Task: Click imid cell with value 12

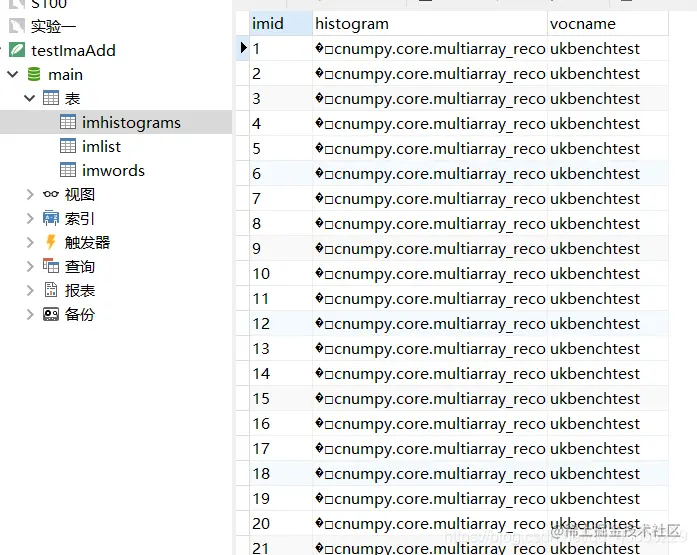Action: pos(281,323)
